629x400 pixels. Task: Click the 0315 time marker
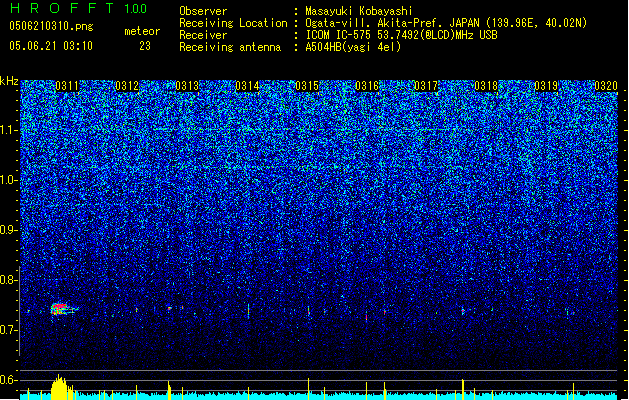[x=307, y=86]
